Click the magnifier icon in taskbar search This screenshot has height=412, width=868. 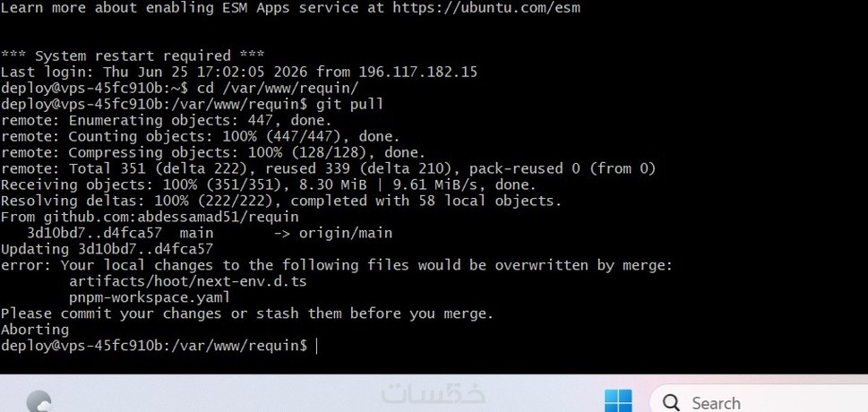[671, 402]
